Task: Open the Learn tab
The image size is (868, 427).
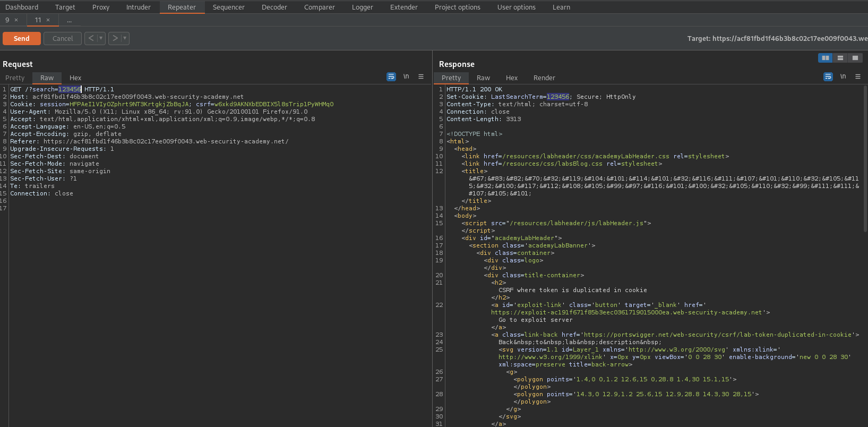Action: (562, 7)
